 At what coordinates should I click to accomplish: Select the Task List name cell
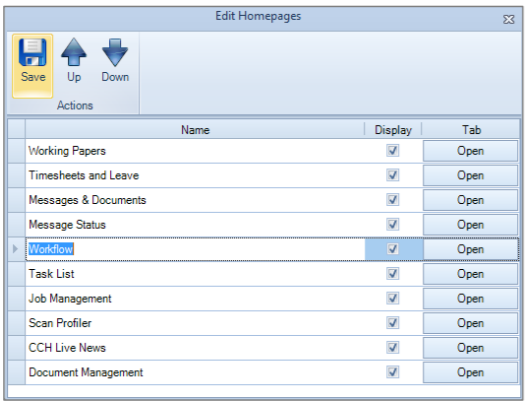195,274
